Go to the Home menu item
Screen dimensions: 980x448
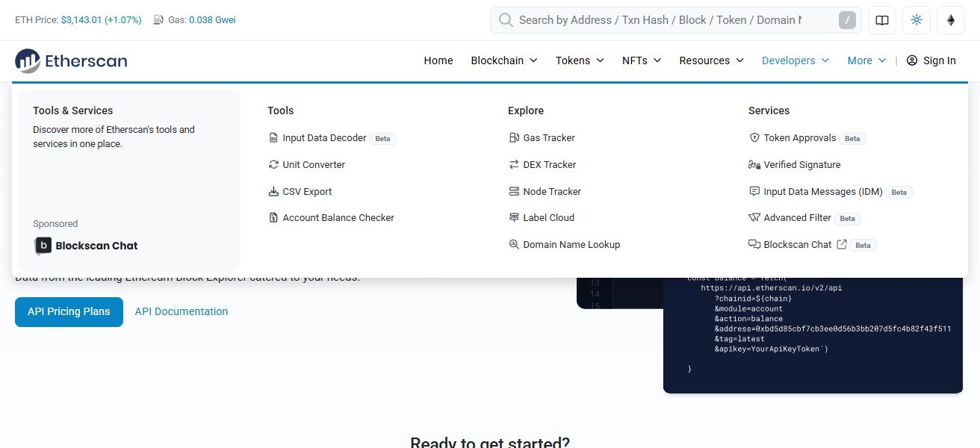[x=438, y=60]
